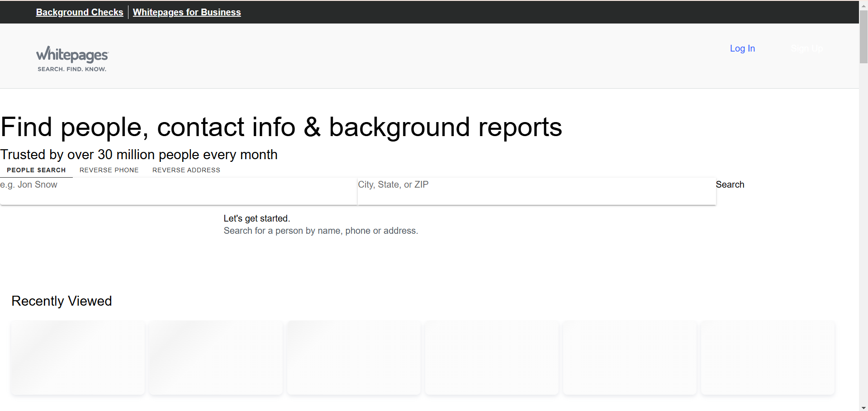Viewport: 868px width, 411px height.
Task: Click 'Trusted by over 30 million people' subheading
Action: 139,155
